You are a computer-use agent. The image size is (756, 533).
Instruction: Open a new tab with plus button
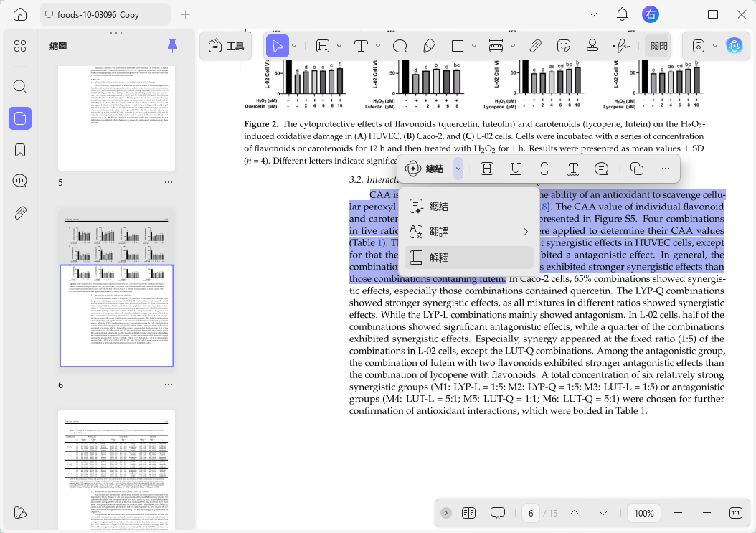[185, 15]
